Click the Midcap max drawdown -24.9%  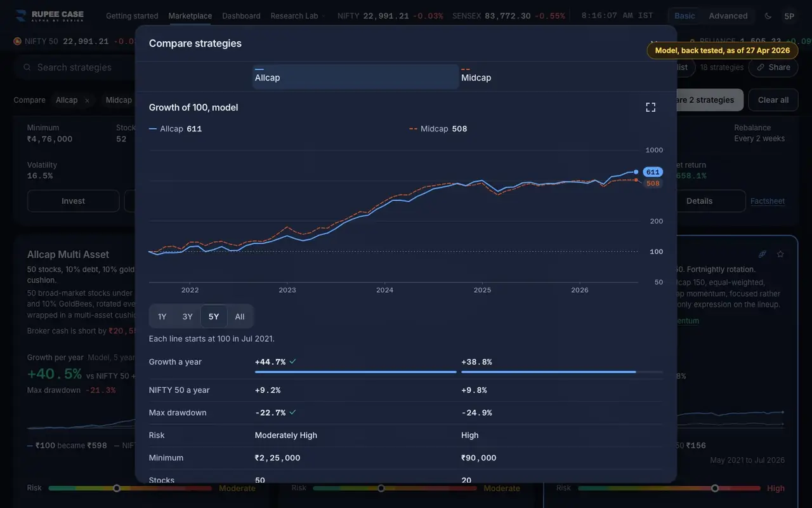pos(476,413)
